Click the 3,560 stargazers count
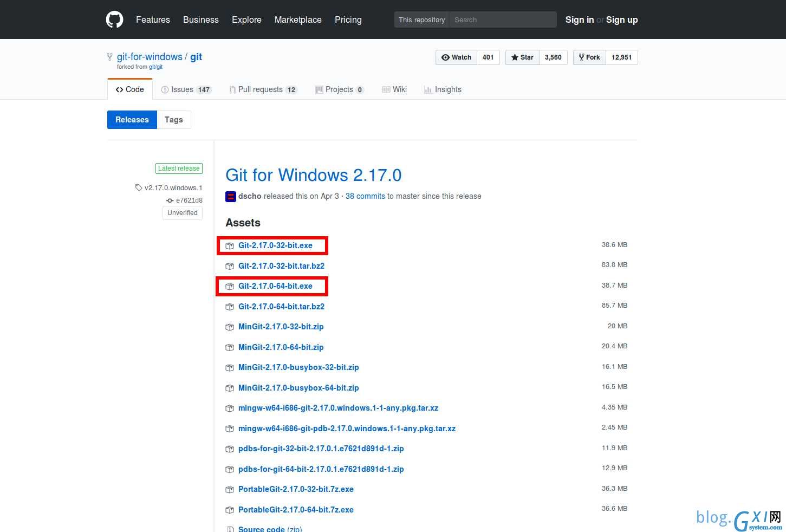Image resolution: width=786 pixels, height=532 pixels. click(553, 57)
